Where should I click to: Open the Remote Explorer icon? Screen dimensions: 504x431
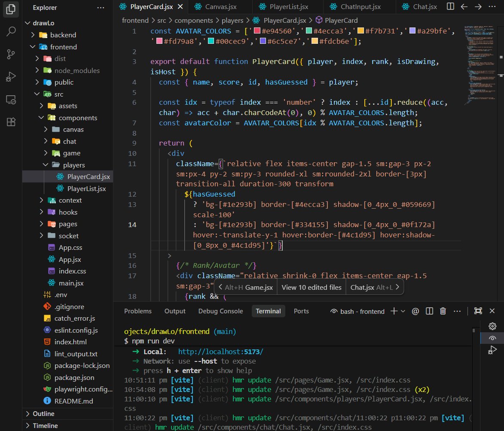click(x=10, y=99)
